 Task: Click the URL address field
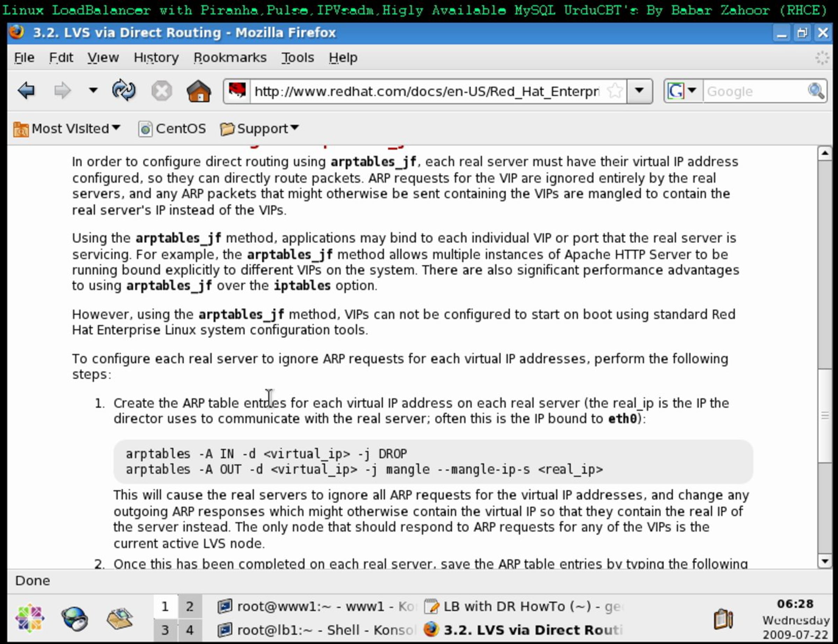(427, 91)
